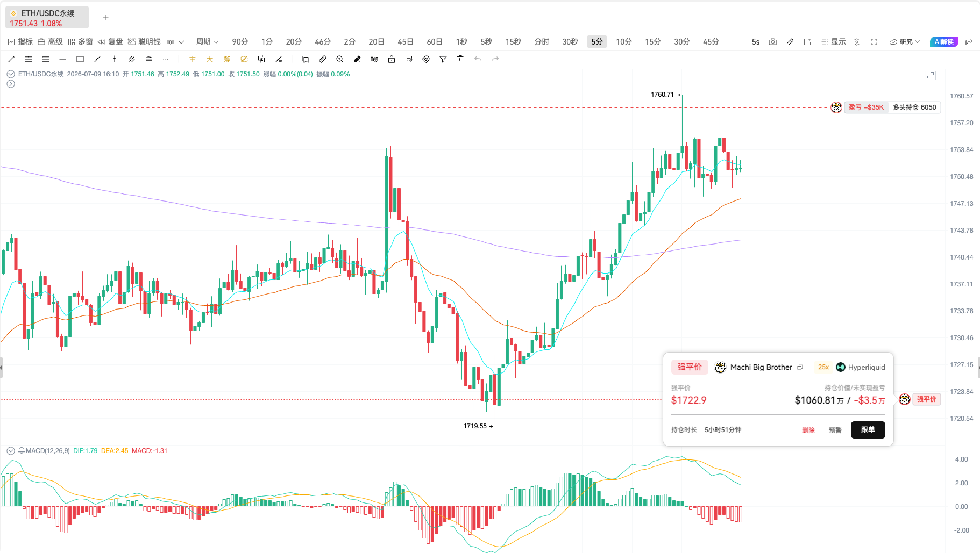Viewport: 980px width, 553px height.
Task: Collapse the ETH/USDC main chart legend
Action: pos(11,74)
